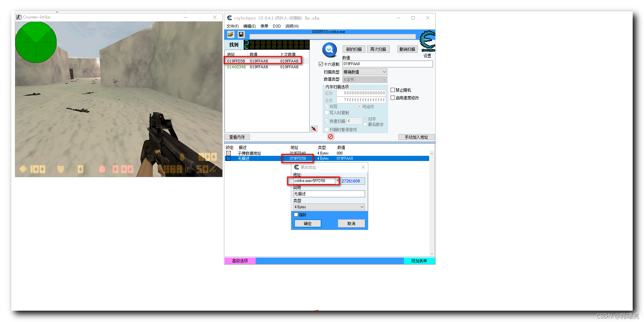Open 高级选项 at the bottom left
Image resolution: width=644 pixels, height=322 pixels.
[x=240, y=261]
